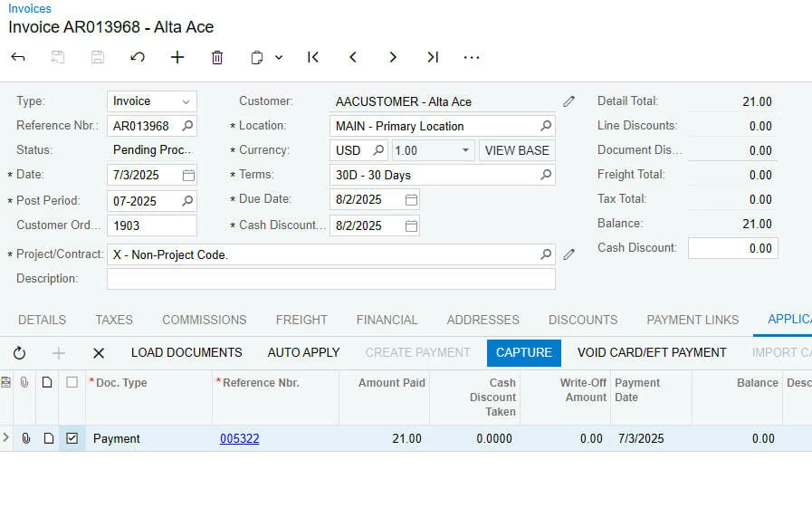Image resolution: width=812 pixels, height=508 pixels.
Task: Open the clipboard dropdown arrow
Action: 279,57
